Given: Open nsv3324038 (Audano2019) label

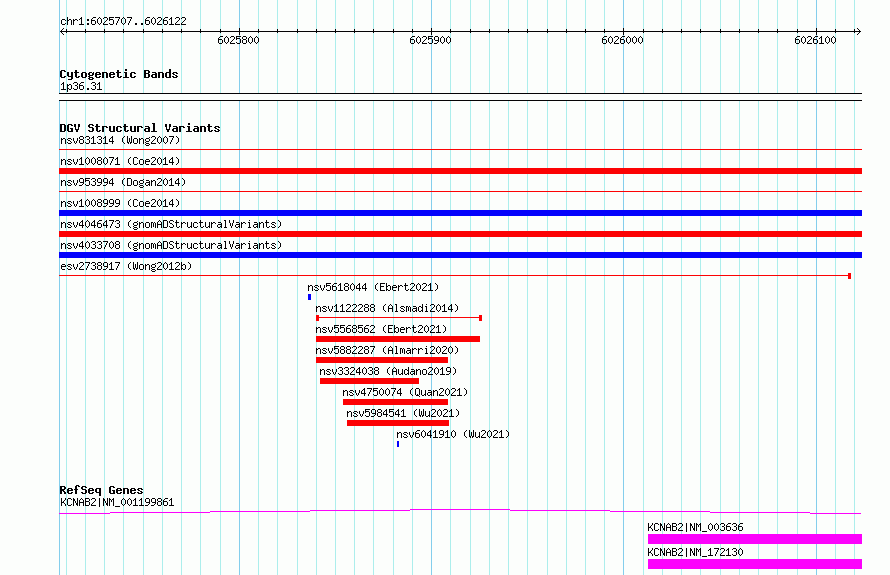Looking at the screenshot, I should [x=388, y=371].
